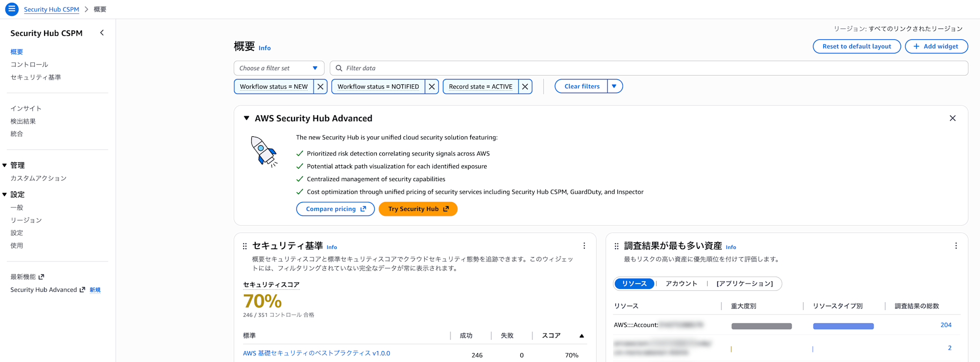
Task: Click the gray severity bar for AWS::::Account
Action: [x=761, y=326]
